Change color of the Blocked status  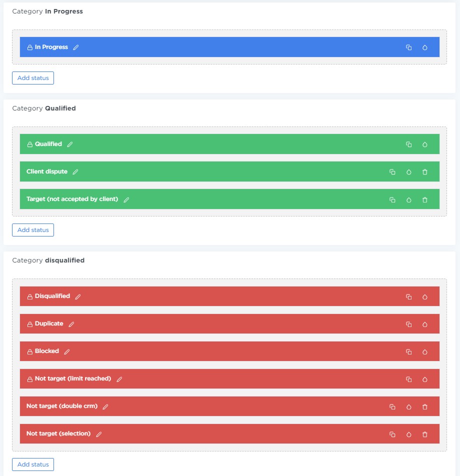coord(425,351)
